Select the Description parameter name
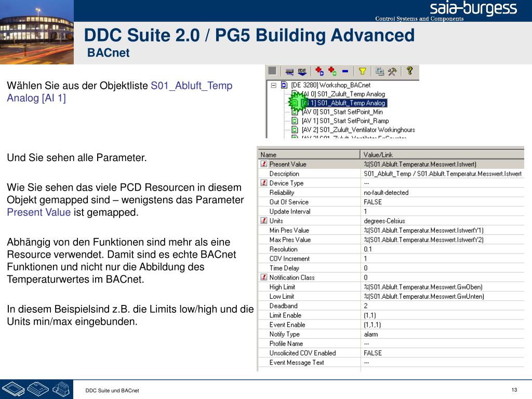The height and width of the screenshot is (399, 532). [284, 174]
